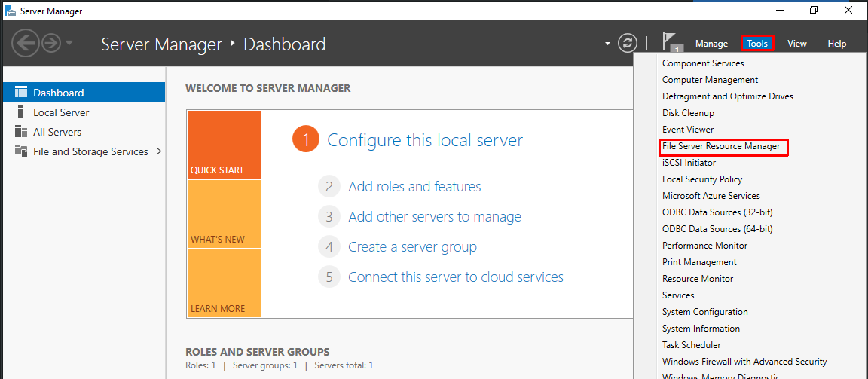Image resolution: width=868 pixels, height=379 pixels.
Task: Open dropdown arrow left of refresh icon
Action: [607, 44]
